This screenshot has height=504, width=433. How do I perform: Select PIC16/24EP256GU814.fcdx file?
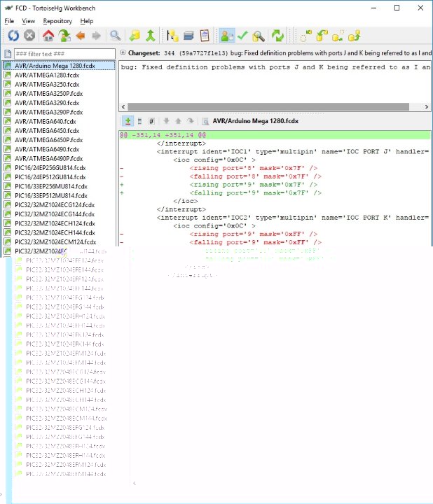[59, 168]
